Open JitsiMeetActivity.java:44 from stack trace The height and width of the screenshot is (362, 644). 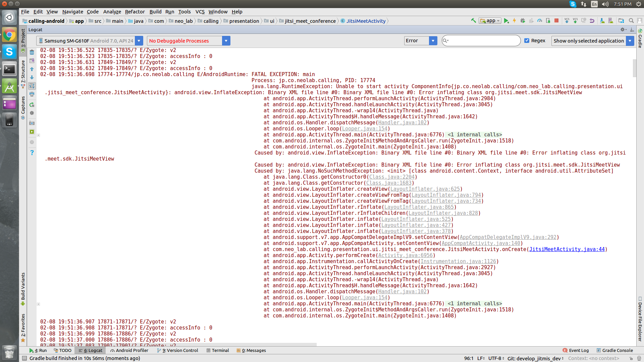pyautogui.click(x=568, y=249)
